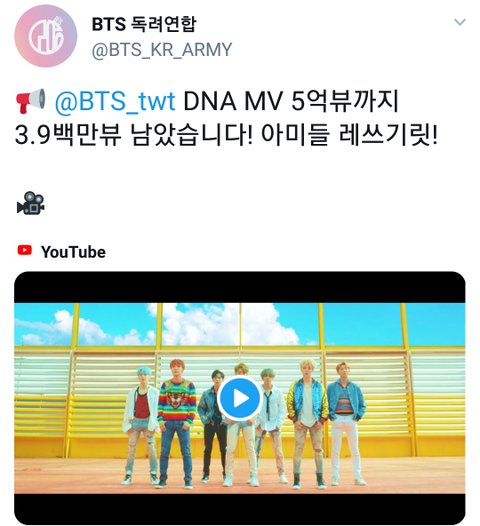Screen dimensions: 480x526
Task: Expand the tweet options chevron
Action: pos(460,22)
